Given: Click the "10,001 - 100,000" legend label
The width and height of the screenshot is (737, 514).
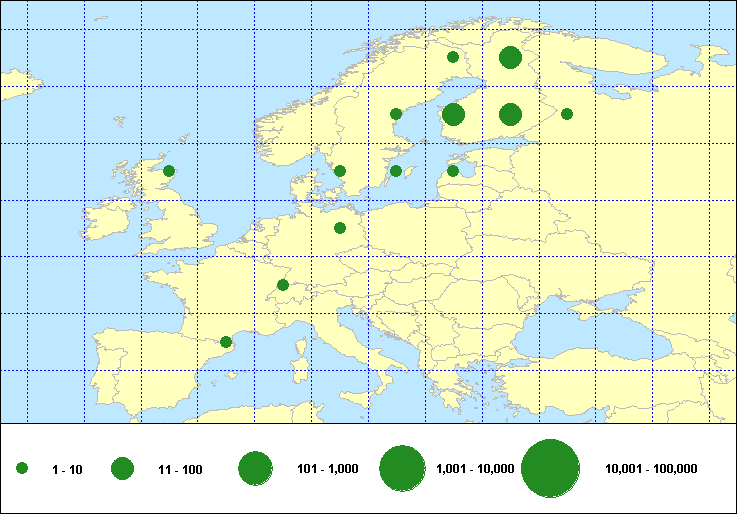Looking at the screenshot, I should click(651, 469).
